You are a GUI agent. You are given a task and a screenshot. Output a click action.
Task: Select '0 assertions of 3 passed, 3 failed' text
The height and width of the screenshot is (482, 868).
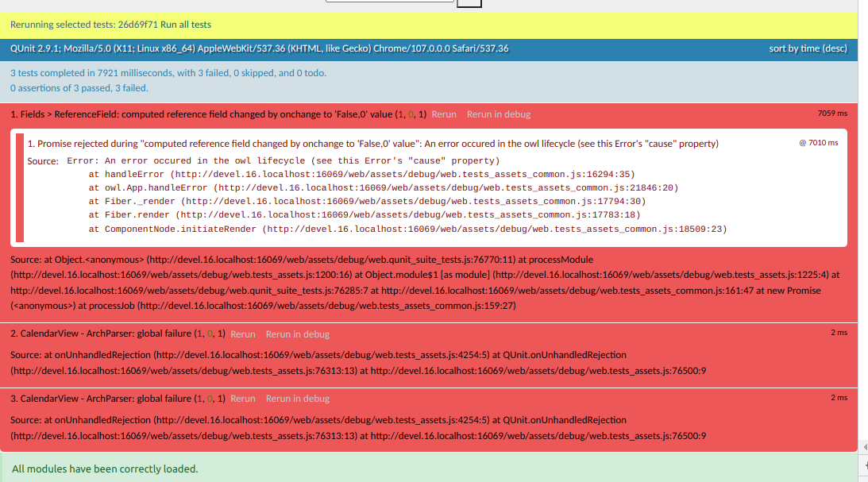(79, 88)
